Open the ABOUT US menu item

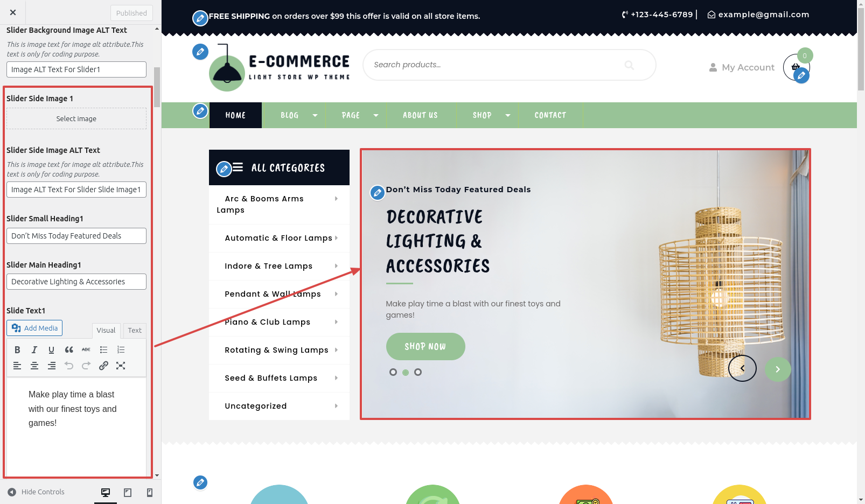(420, 115)
